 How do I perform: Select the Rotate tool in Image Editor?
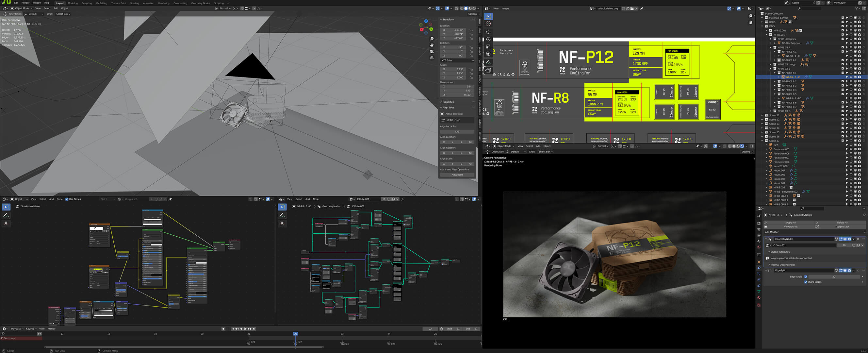pos(488,39)
